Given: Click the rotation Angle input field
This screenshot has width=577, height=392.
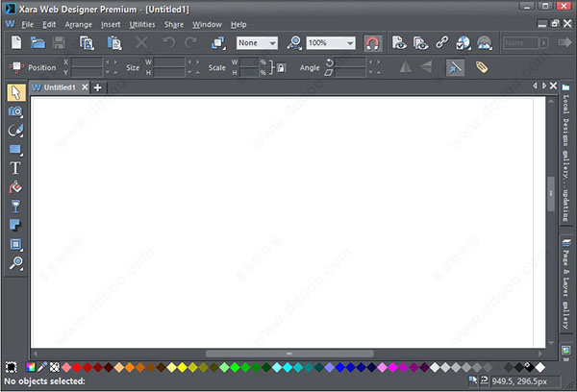Looking at the screenshot, I should [350, 62].
